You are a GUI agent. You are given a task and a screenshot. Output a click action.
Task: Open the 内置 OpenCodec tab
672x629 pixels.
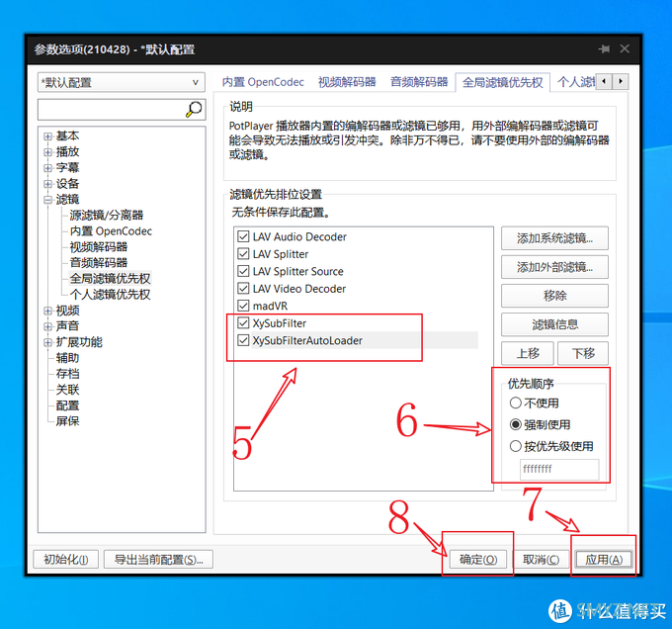coord(263,82)
